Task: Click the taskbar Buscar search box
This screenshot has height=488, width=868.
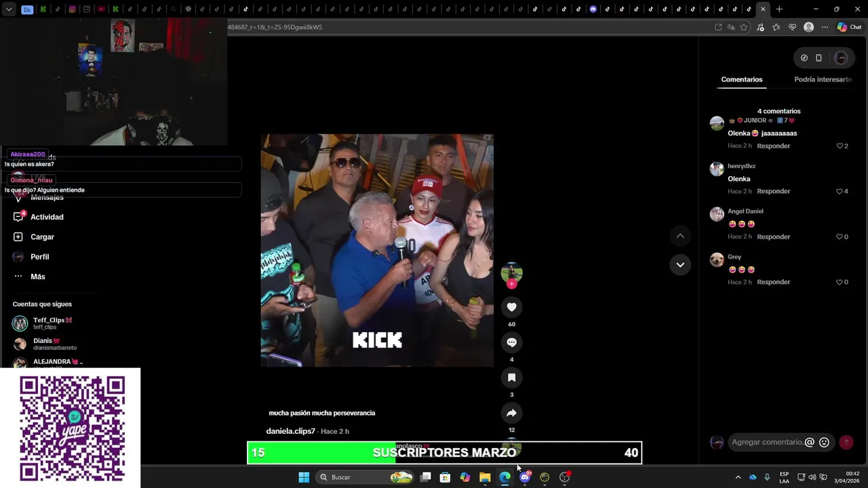Action: click(364, 477)
